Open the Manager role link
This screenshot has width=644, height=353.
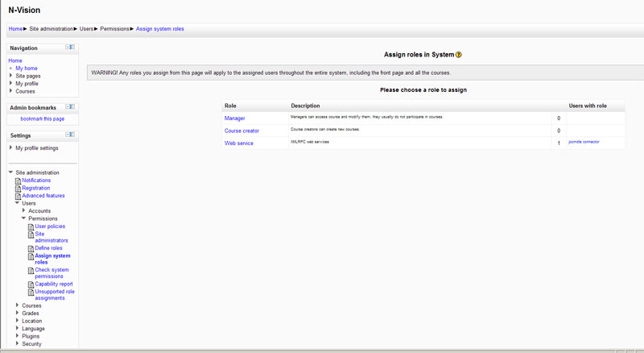pos(235,118)
